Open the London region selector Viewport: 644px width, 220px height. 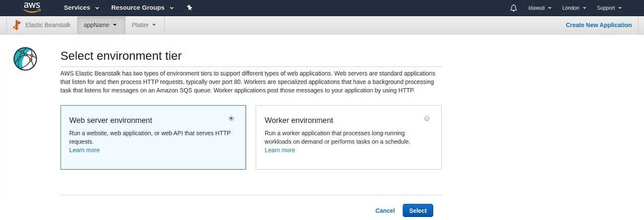[574, 8]
